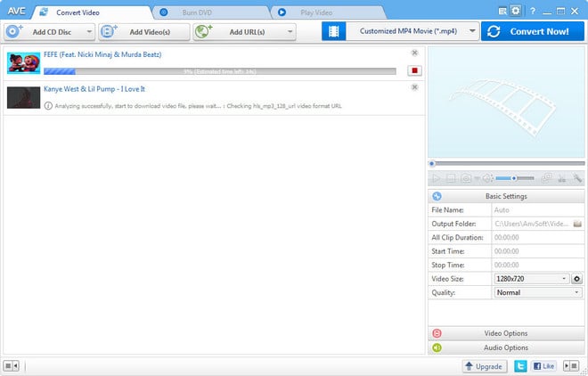The width and height of the screenshot is (588, 376).
Task: Click the 'Analyzing successfully' status message
Action: (x=198, y=106)
